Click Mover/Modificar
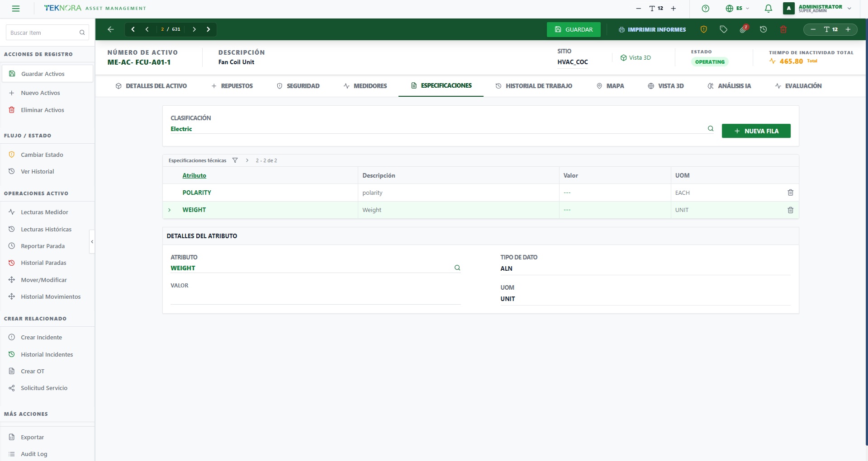This screenshot has width=868, height=461. 43,280
